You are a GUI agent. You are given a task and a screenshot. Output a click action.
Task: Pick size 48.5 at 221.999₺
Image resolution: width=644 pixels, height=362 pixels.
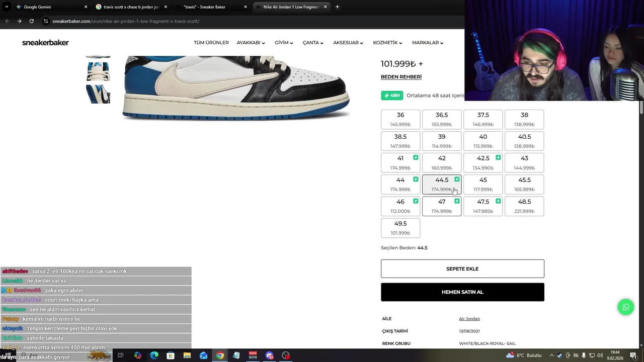pos(524,206)
